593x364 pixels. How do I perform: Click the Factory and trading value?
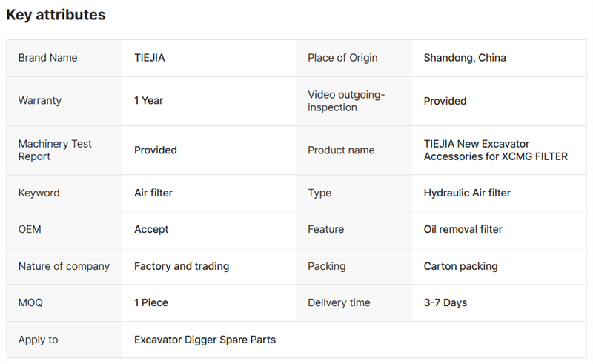[182, 266]
